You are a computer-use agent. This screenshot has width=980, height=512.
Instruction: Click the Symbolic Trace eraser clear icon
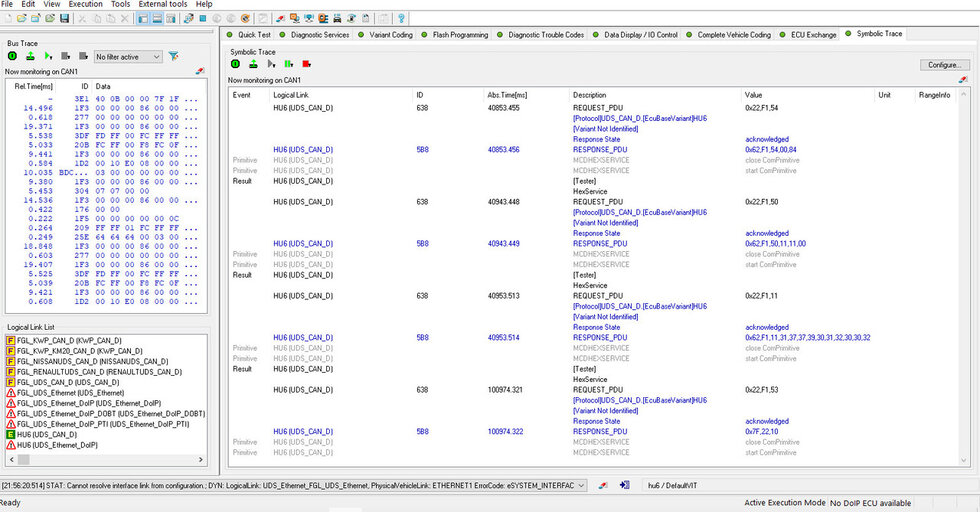click(x=962, y=79)
